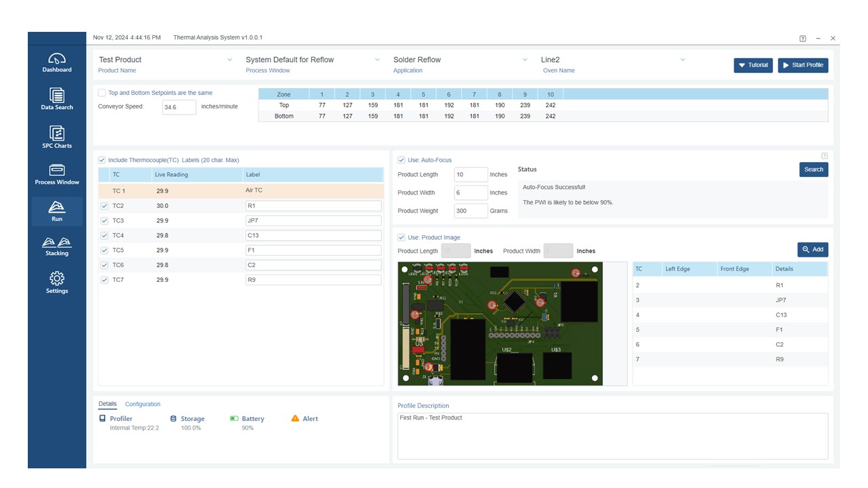Click the help icon above Search button
Image resolution: width=868 pixels, height=488 pixels.
coord(825,156)
